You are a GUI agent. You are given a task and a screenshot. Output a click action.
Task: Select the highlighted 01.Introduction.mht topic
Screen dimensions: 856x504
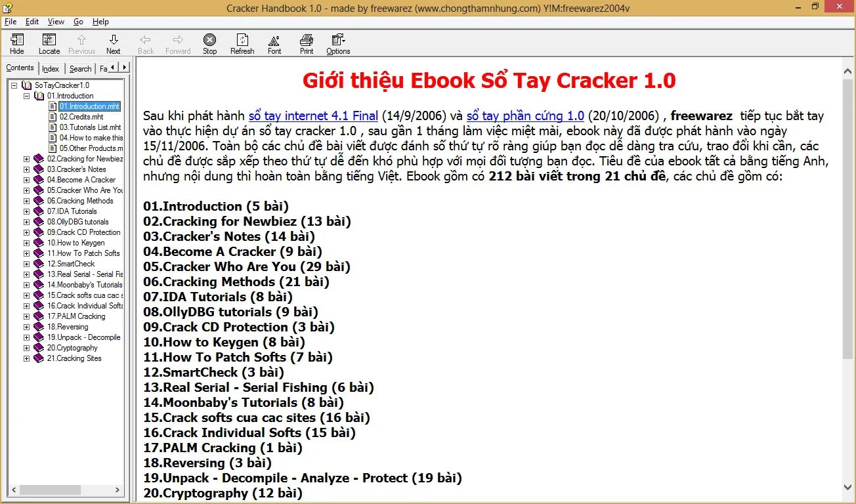point(90,106)
